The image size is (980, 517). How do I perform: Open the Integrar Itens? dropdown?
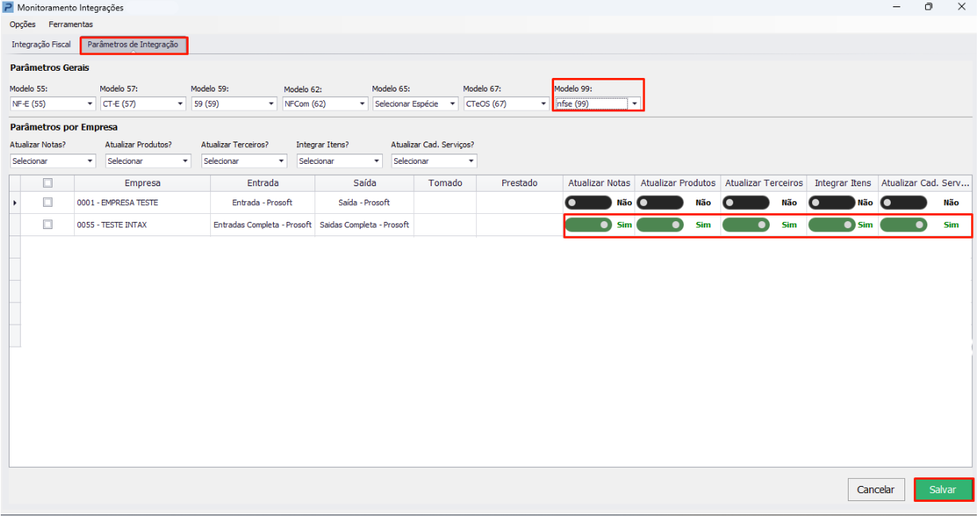339,161
